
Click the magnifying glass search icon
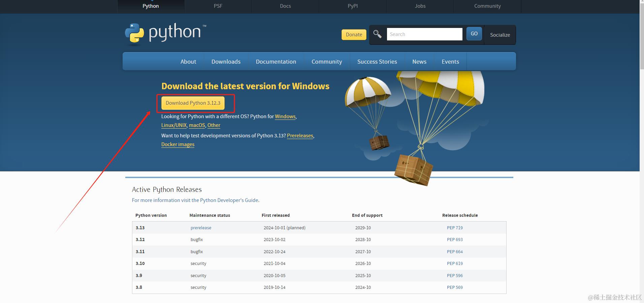click(x=377, y=34)
